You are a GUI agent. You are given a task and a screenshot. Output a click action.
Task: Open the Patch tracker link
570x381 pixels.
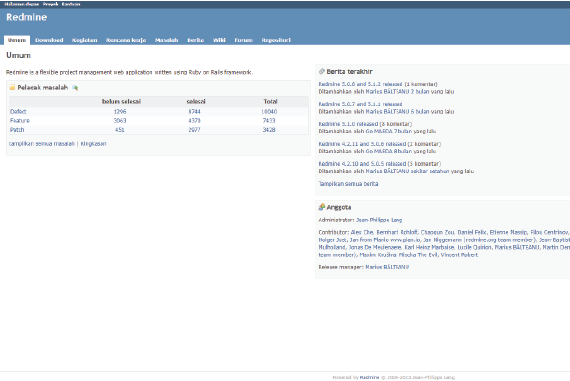tap(17, 130)
